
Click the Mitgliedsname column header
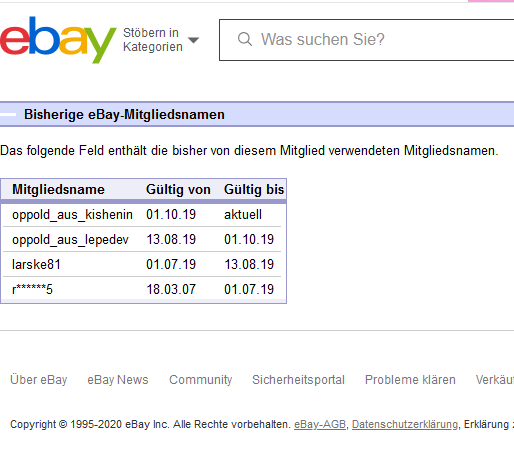tap(58, 190)
